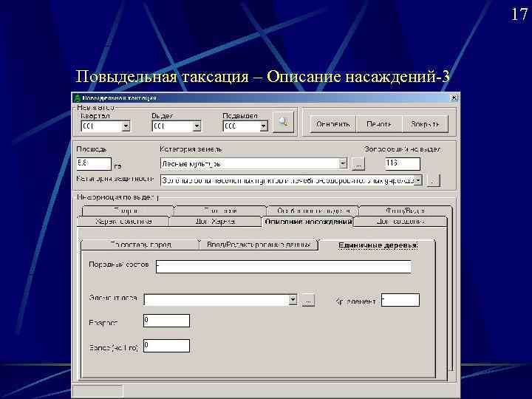The width and height of the screenshot is (532, 399).
Task: Click ellipsis button next to Категория земель
Action: coord(358,163)
